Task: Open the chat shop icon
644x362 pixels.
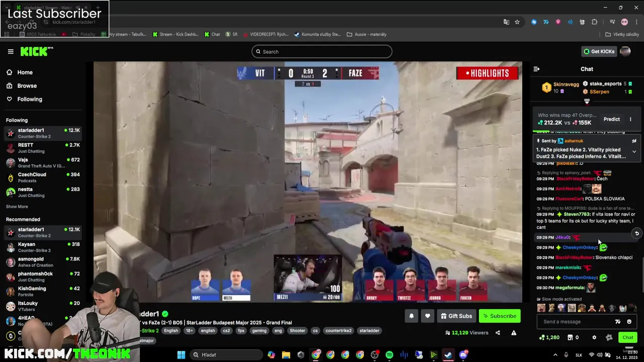Action: coord(570,337)
